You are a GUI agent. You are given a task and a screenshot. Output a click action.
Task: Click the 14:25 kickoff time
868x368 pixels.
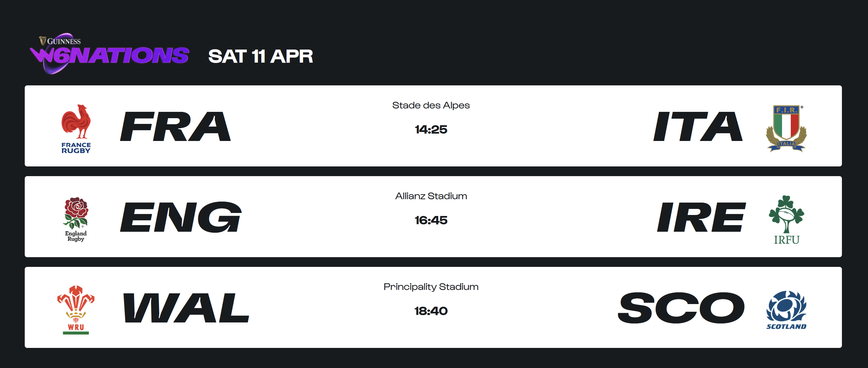click(431, 130)
